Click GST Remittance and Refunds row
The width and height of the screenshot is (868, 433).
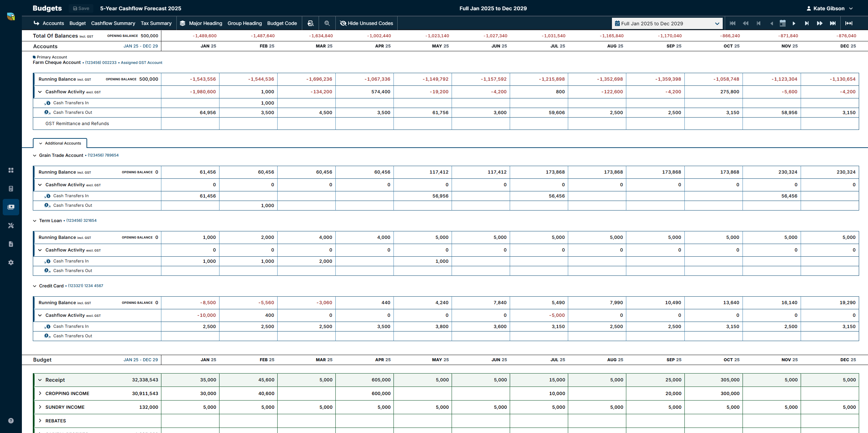click(x=446, y=124)
